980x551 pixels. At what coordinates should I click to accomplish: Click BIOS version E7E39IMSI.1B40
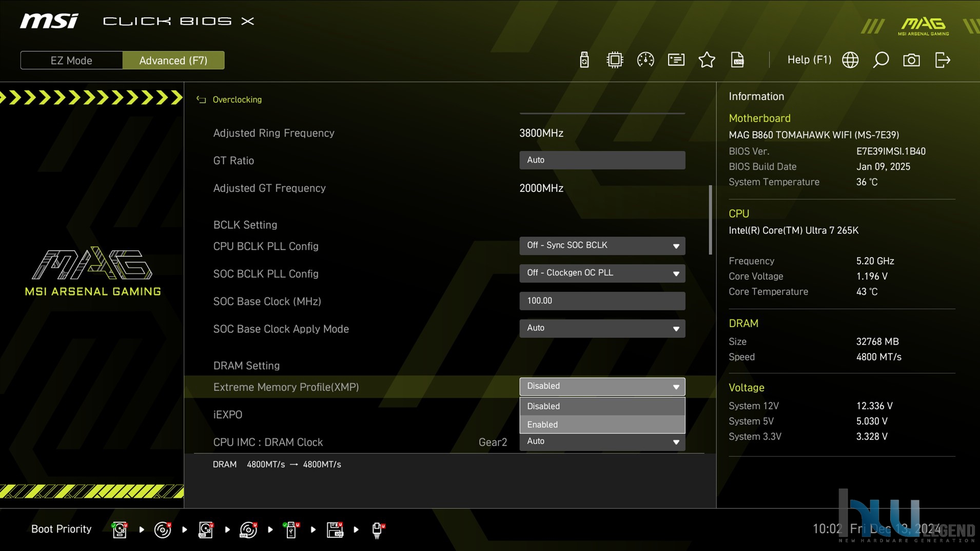(x=891, y=151)
